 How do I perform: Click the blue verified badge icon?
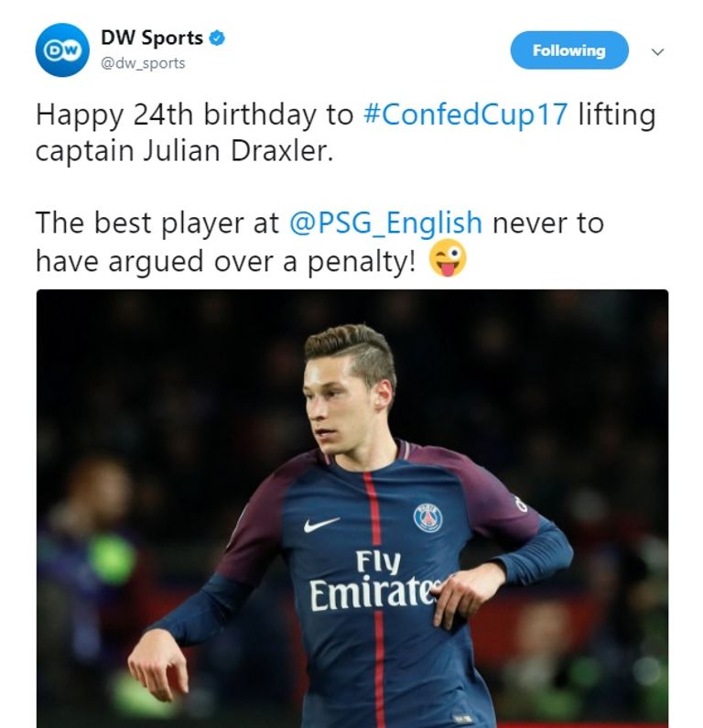pyautogui.click(x=217, y=38)
